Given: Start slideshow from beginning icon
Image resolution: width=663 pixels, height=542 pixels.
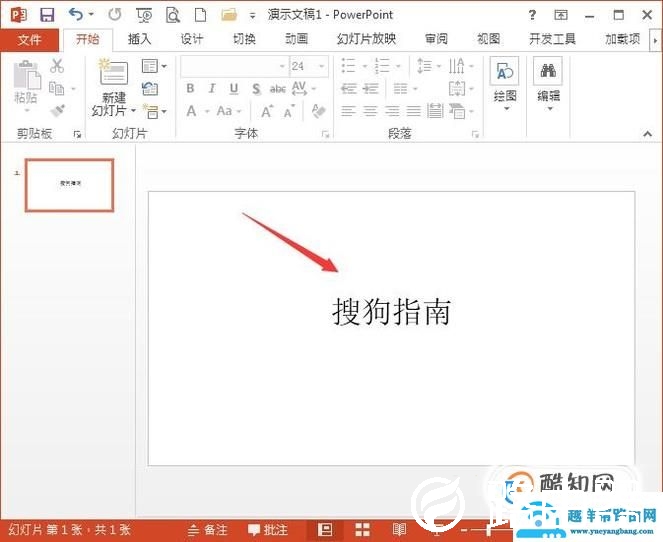Looking at the screenshot, I should (144, 15).
